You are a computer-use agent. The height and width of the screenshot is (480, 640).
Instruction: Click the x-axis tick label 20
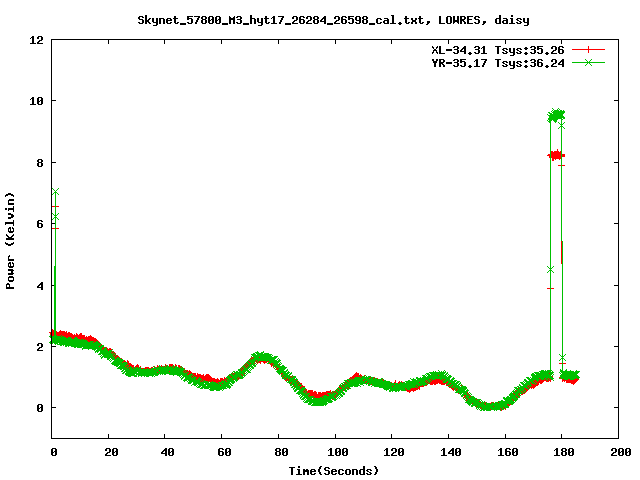pyautogui.click(x=111, y=452)
